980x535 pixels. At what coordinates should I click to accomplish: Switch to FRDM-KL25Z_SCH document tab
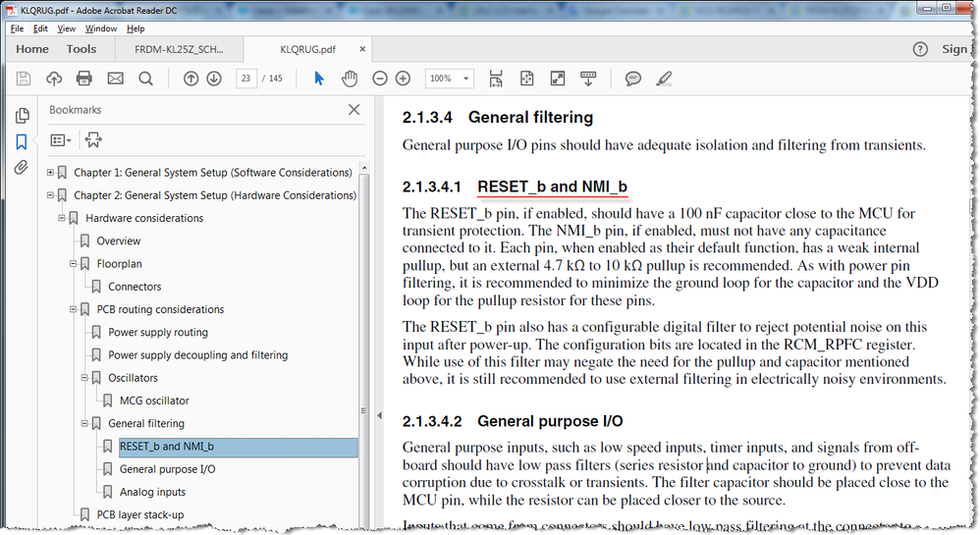(x=179, y=49)
